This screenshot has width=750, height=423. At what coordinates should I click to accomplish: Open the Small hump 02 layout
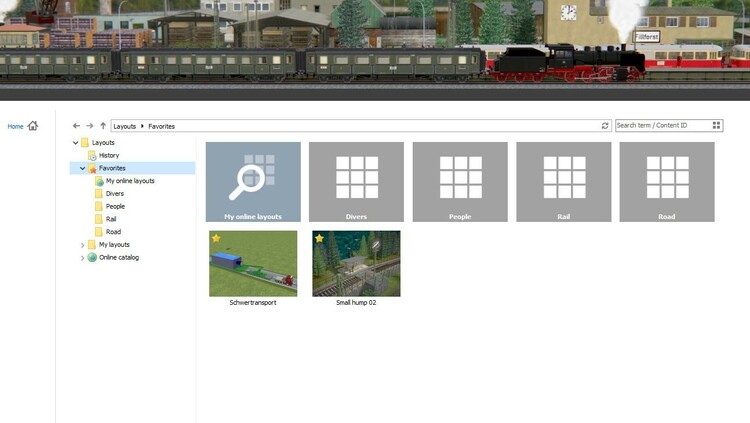tap(356, 263)
